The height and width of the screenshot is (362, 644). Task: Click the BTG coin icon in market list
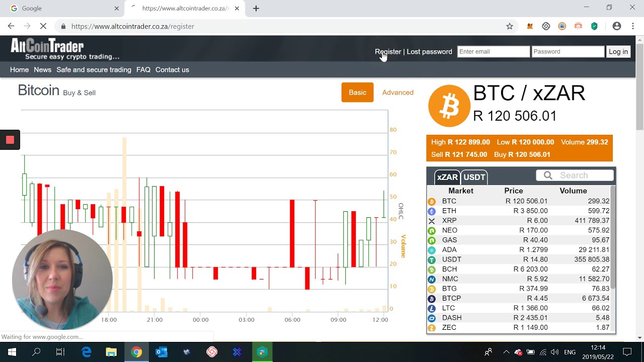pyautogui.click(x=432, y=289)
